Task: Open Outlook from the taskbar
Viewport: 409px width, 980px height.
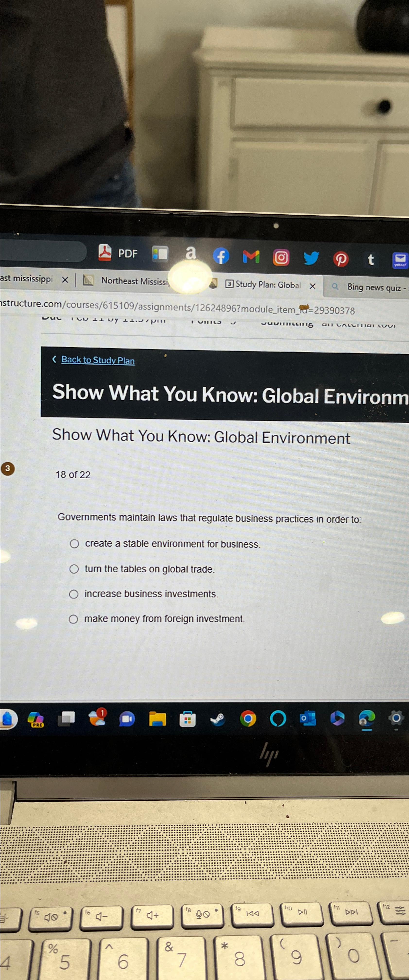Action: click(x=307, y=718)
